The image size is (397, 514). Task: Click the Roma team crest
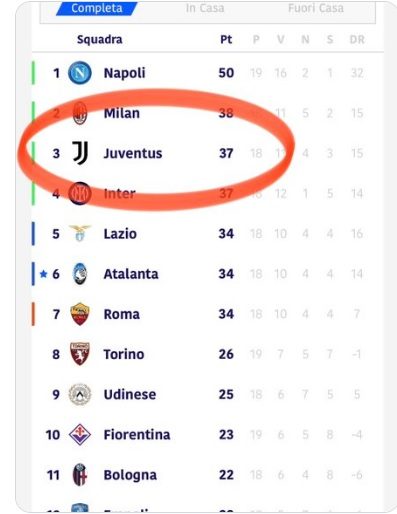point(80,314)
